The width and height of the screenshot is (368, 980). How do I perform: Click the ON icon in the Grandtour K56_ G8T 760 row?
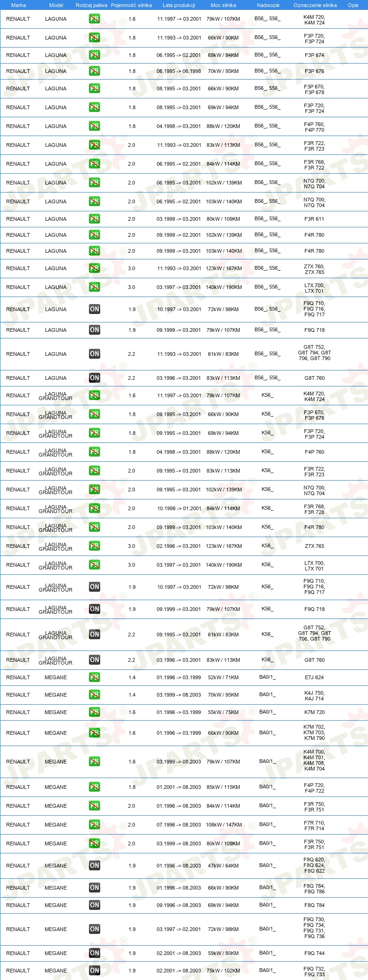95,660
